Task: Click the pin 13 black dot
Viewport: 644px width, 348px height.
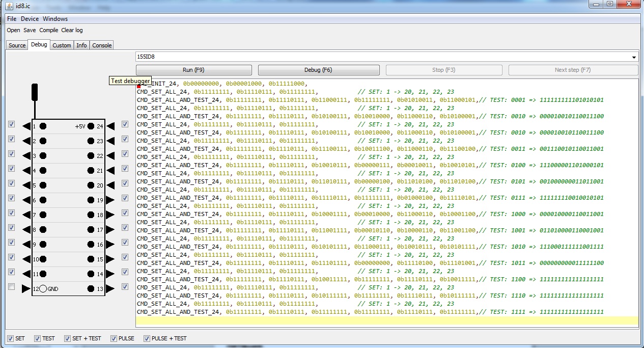Action: (x=91, y=289)
